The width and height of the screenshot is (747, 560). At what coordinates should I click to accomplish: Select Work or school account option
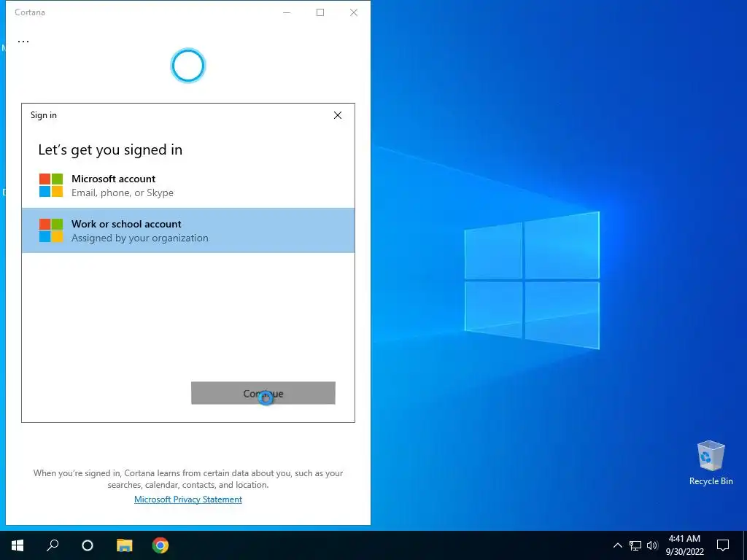point(188,230)
